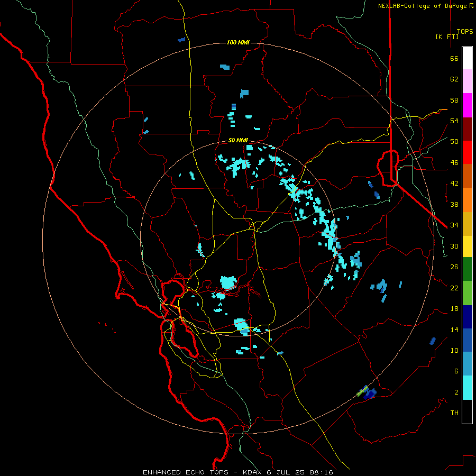Click the legend value 62
Image resolution: width=476 pixels, height=476 pixels.
point(454,79)
